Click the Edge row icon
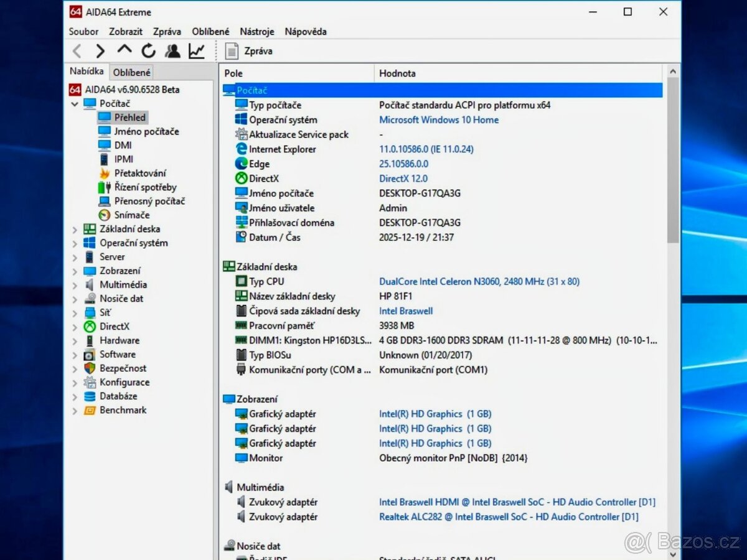Image resolution: width=747 pixels, height=560 pixels. pos(242,164)
